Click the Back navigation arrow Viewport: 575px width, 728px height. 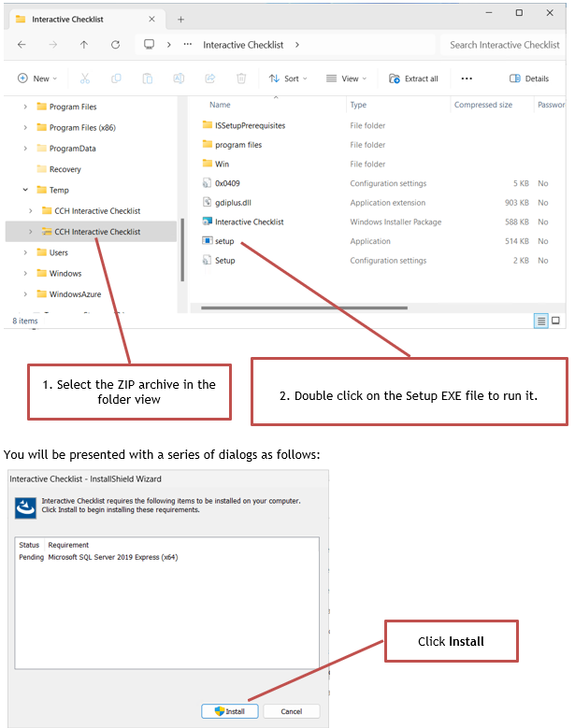tap(22, 45)
